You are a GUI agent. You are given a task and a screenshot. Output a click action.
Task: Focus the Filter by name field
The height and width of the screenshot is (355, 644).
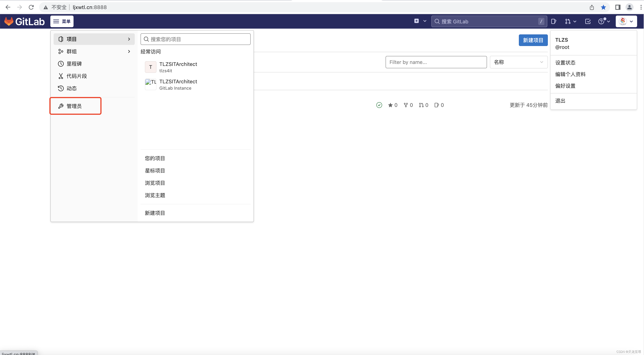click(x=436, y=62)
